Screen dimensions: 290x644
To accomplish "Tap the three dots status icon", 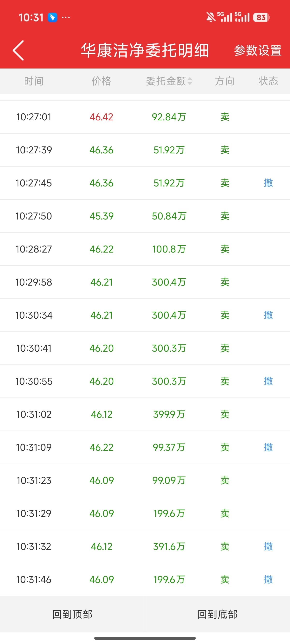I will point(66,17).
